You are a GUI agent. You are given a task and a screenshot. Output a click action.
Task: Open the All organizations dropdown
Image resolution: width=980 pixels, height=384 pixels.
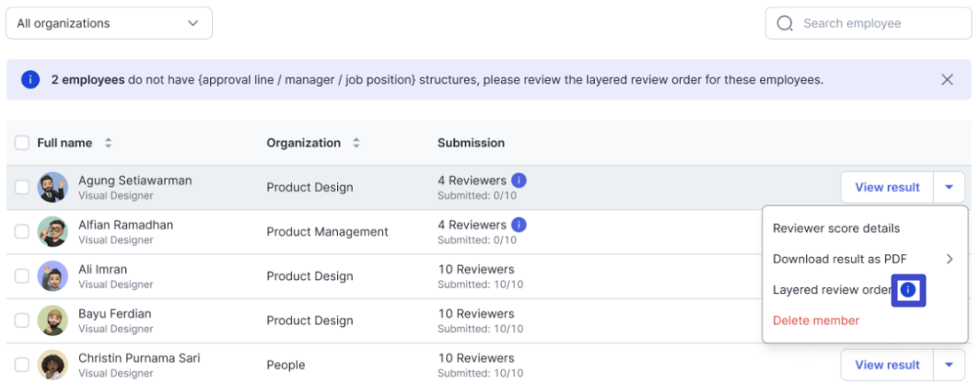pos(109,23)
